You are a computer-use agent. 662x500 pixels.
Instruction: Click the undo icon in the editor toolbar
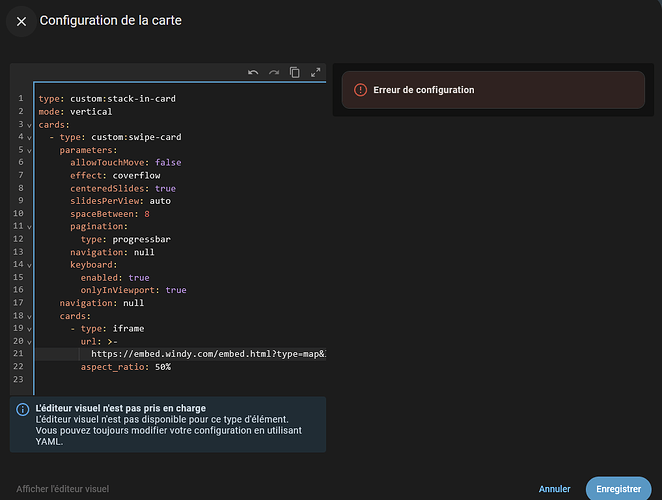pyautogui.click(x=253, y=72)
